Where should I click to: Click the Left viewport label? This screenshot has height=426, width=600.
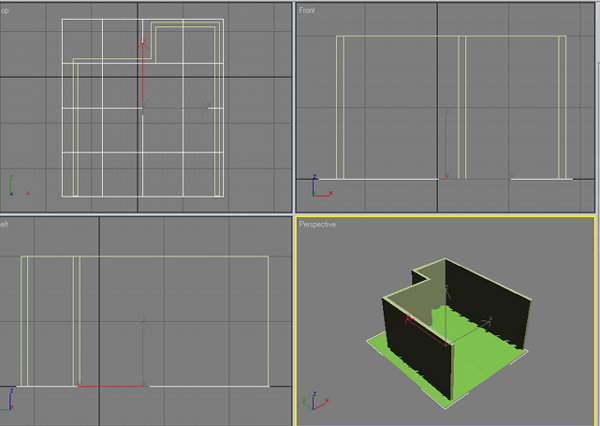(x=4, y=224)
